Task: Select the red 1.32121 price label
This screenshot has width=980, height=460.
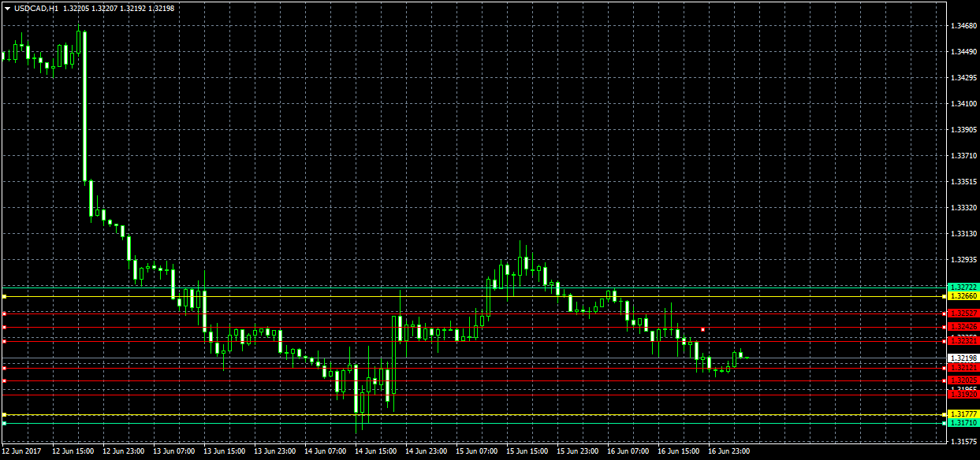Action: (x=963, y=368)
